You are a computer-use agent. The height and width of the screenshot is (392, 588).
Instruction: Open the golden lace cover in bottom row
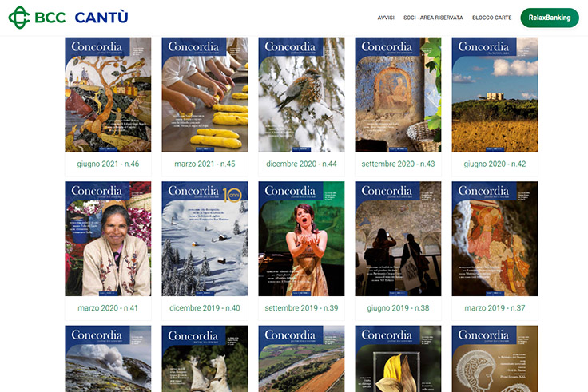pos(495,358)
